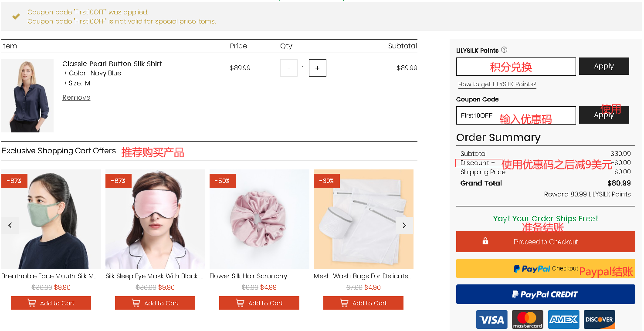This screenshot has height=331, width=644.
Task: Open the How to get LILYSILK Points link
Action: coord(497,84)
